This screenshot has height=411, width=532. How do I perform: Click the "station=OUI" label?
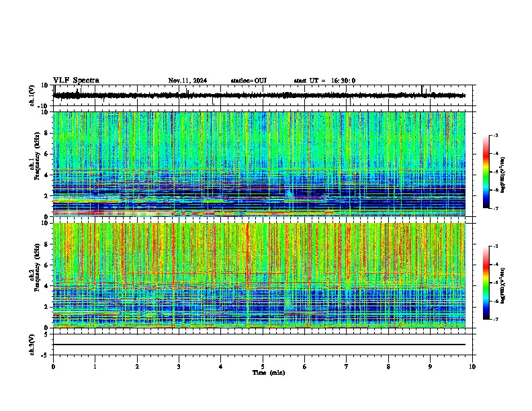pyautogui.click(x=249, y=81)
